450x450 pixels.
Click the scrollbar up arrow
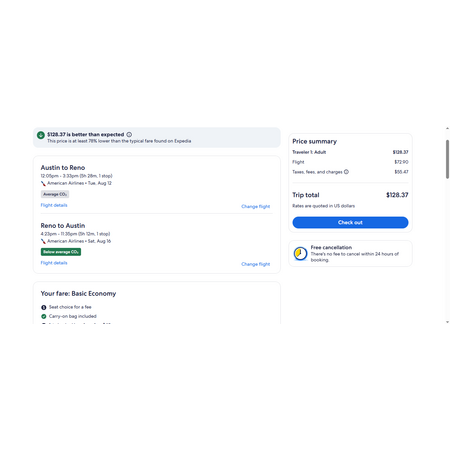pos(447,128)
